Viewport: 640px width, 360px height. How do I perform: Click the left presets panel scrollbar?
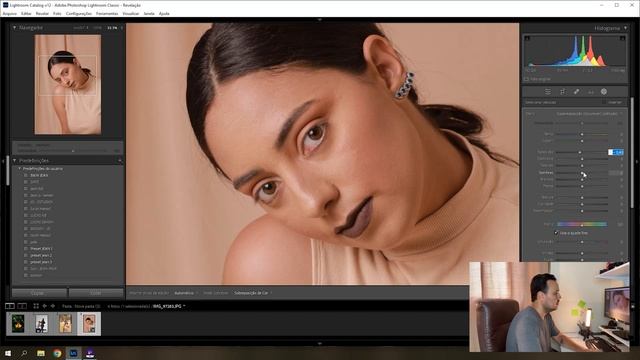tap(7, 171)
